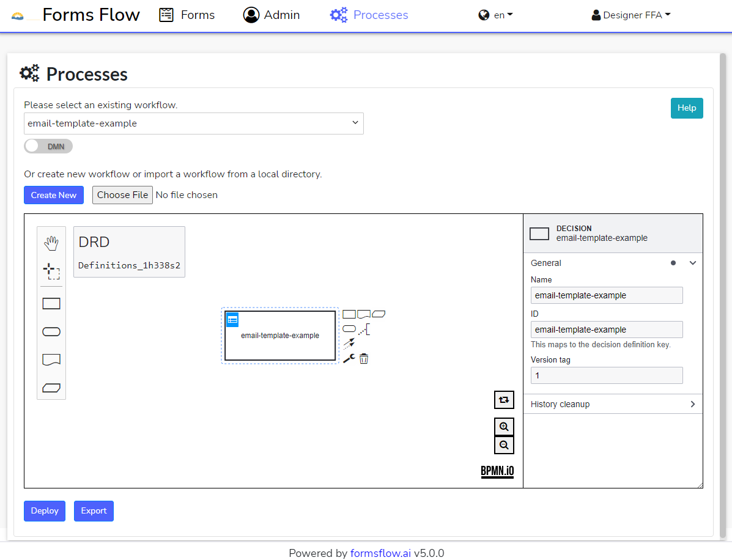Open the existing workflow dropdown
Screen dimensions: 732x560
coord(193,123)
